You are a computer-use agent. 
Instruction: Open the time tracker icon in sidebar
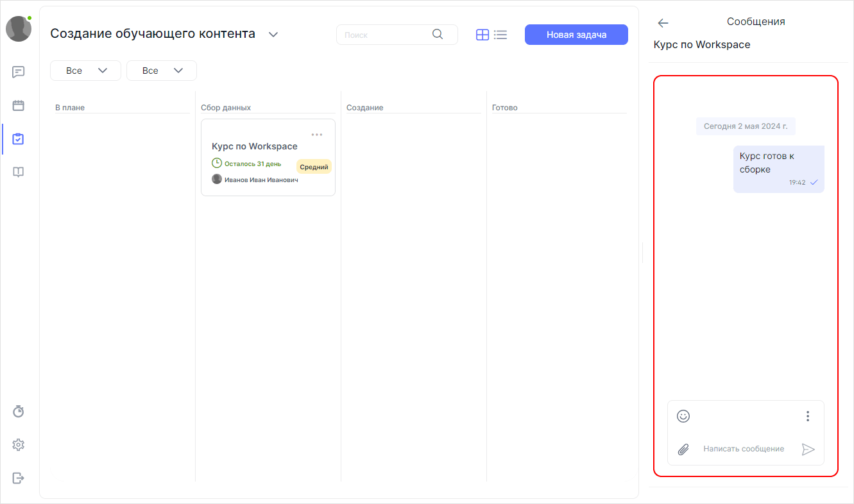point(18,411)
